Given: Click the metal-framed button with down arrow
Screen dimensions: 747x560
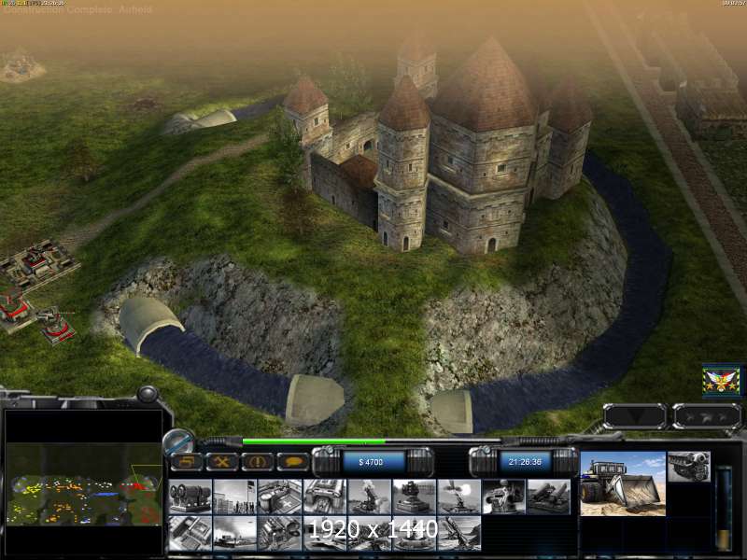Looking at the screenshot, I should click(x=635, y=416).
